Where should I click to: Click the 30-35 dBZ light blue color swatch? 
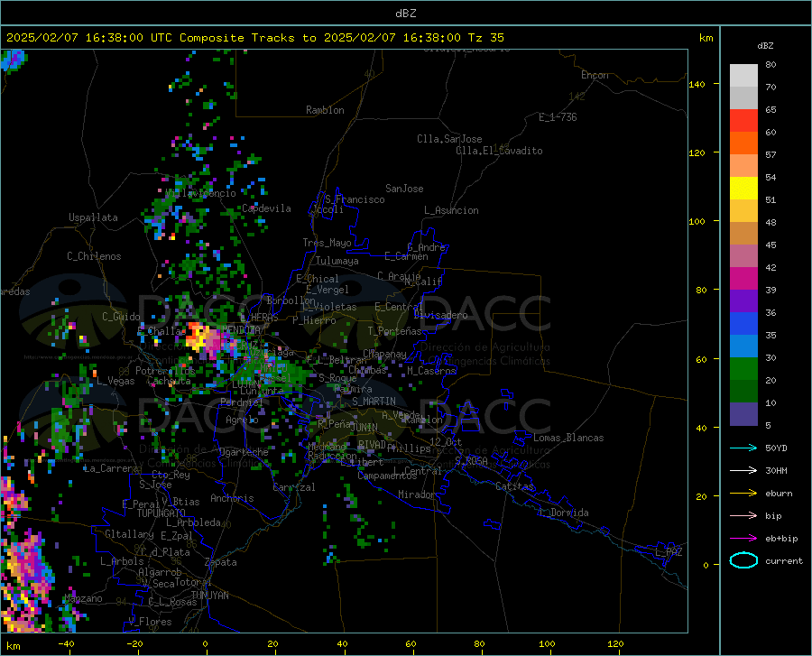743,346
